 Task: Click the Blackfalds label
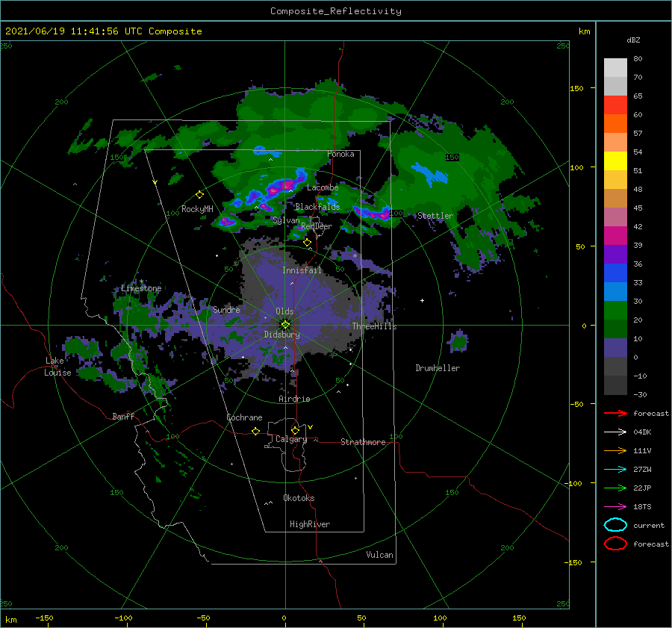317,207
